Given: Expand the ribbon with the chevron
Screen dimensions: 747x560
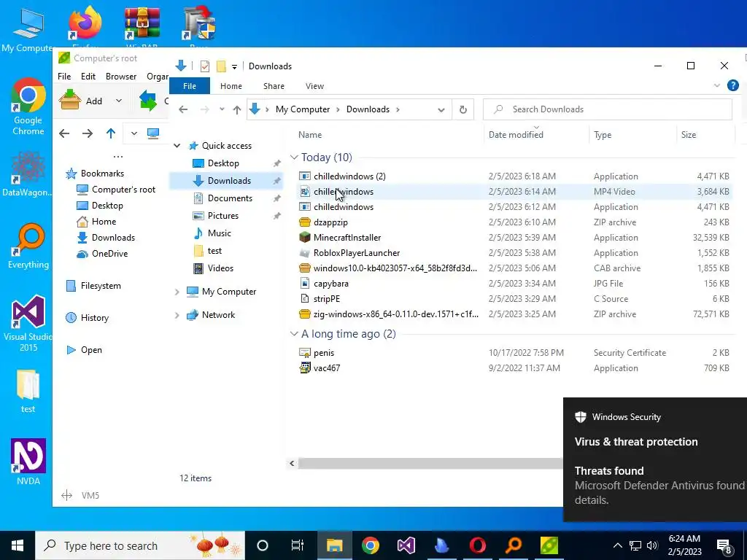Looking at the screenshot, I should [x=716, y=86].
